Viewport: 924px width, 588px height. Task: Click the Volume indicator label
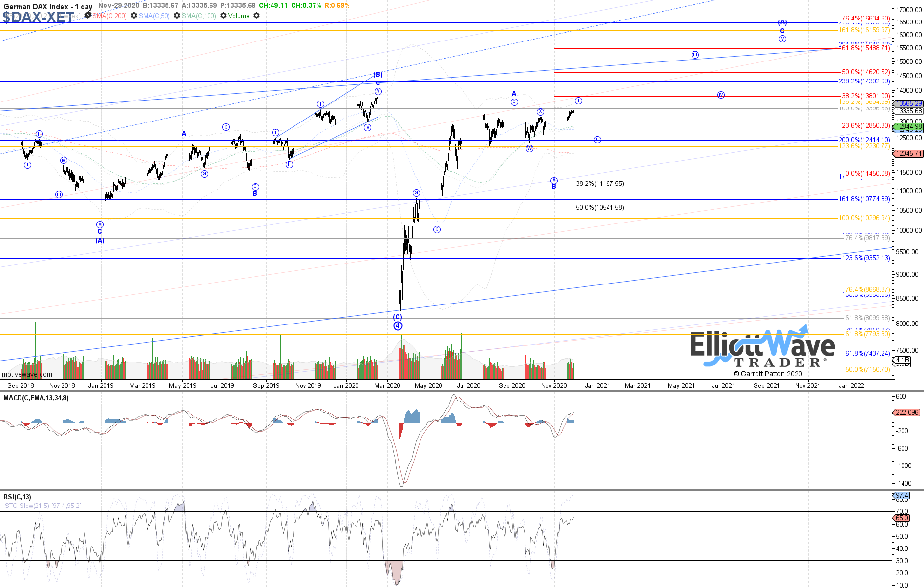click(x=239, y=16)
